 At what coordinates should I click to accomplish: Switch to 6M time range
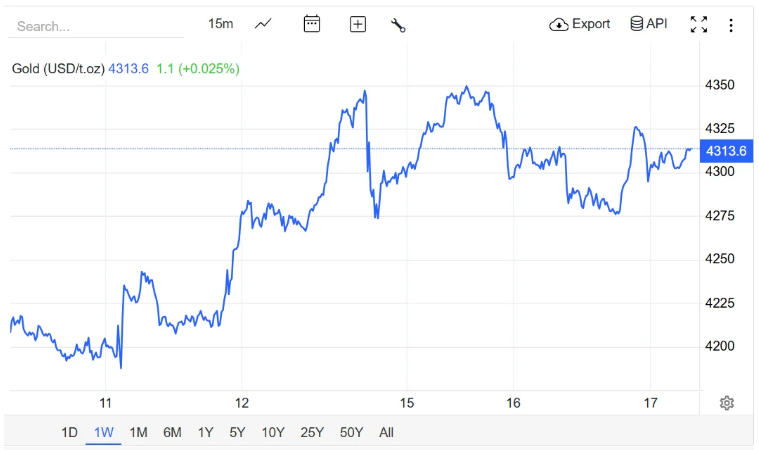tap(172, 432)
